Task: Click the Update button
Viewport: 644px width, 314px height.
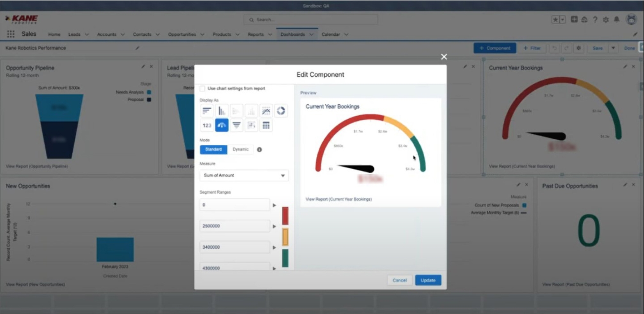Action: tap(428, 280)
